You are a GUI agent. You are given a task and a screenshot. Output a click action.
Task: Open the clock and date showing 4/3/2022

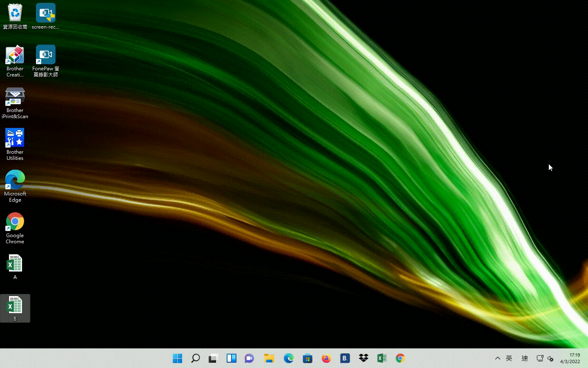(570, 358)
